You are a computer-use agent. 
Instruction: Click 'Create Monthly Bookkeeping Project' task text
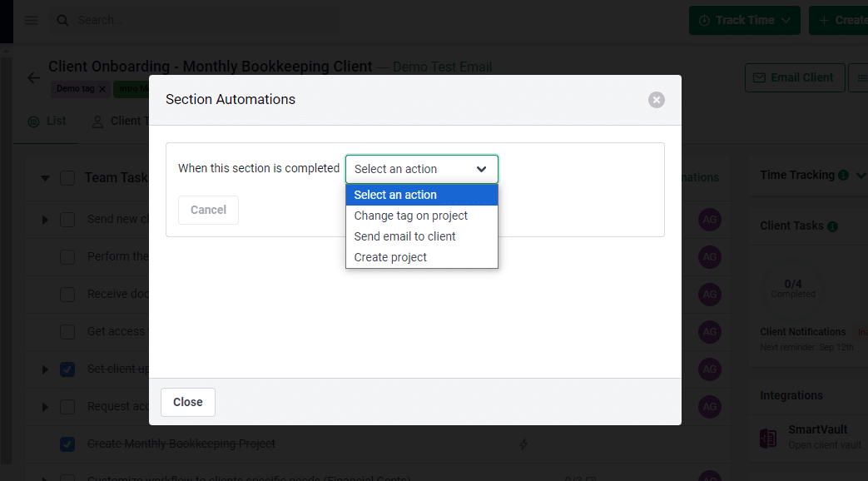coord(181,444)
